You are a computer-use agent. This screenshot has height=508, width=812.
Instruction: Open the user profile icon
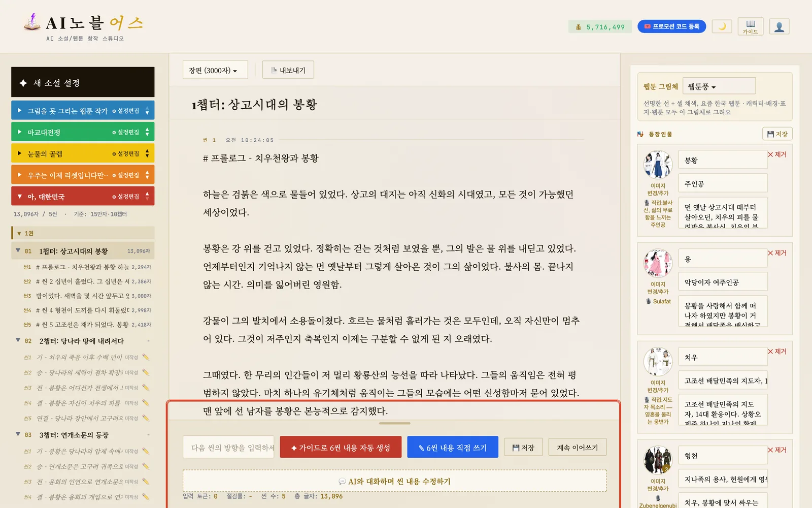[x=779, y=26]
